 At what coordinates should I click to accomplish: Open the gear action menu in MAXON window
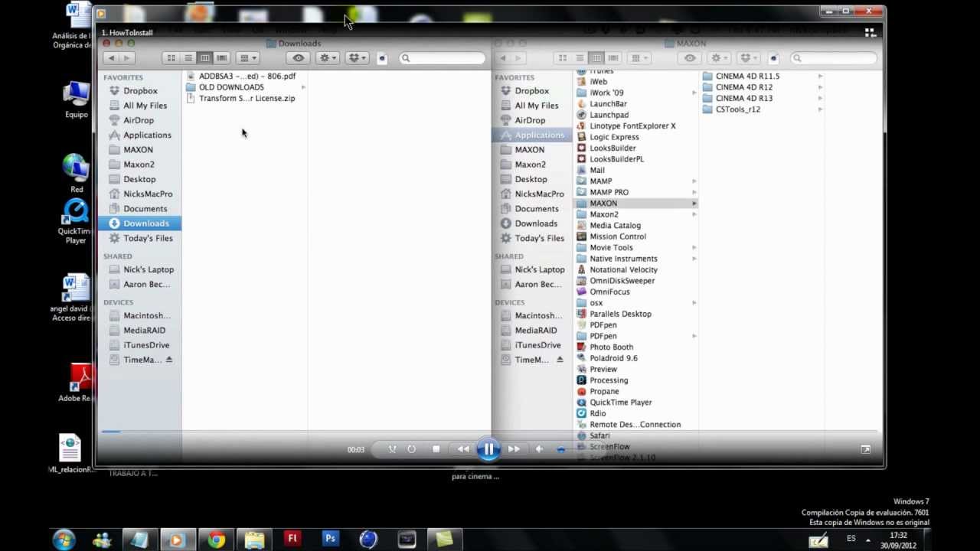(719, 58)
